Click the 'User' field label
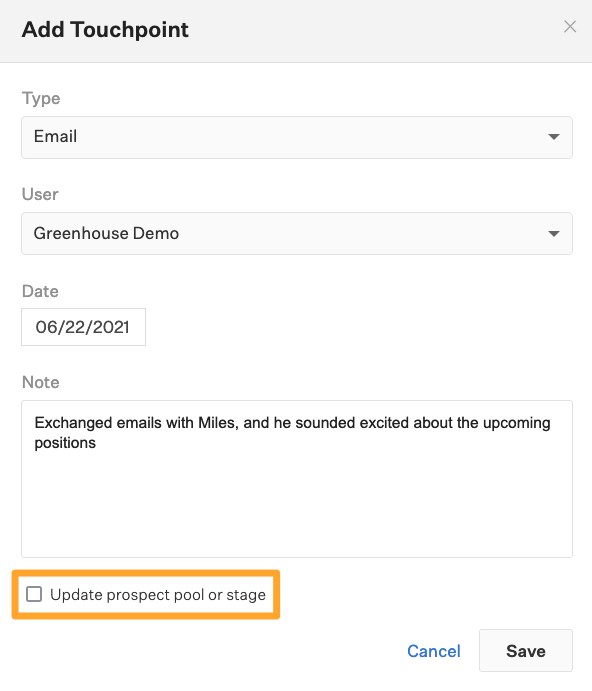This screenshot has width=592, height=691. point(40,194)
